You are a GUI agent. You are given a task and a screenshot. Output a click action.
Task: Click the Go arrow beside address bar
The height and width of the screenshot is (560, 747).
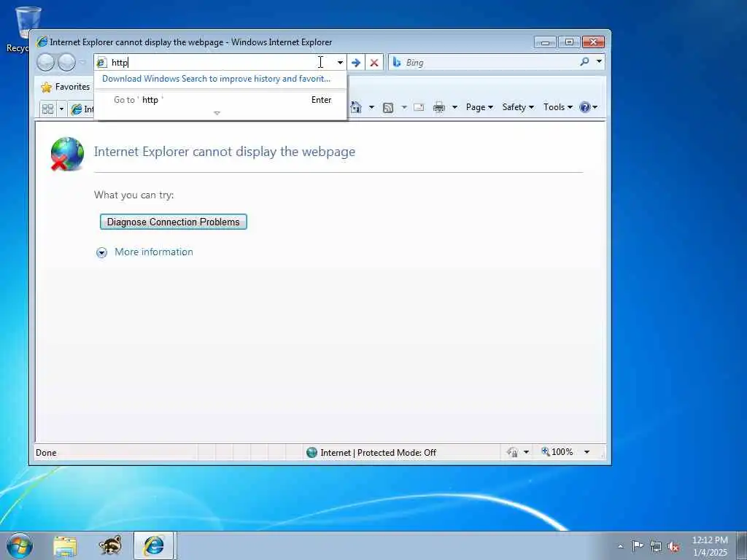356,63
